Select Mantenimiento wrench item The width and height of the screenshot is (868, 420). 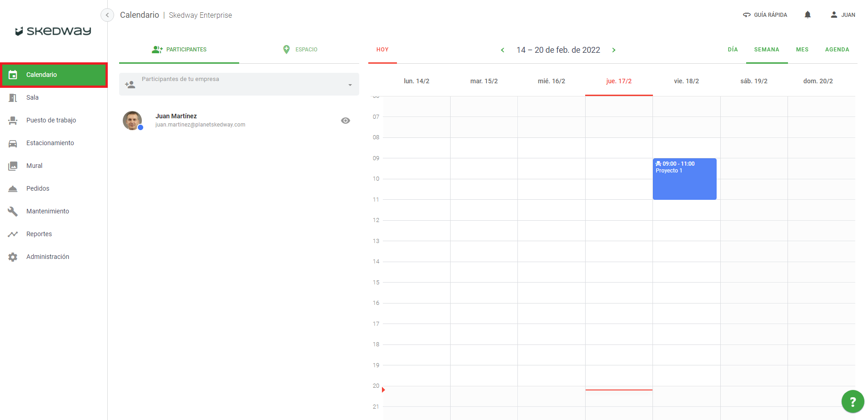[x=47, y=211]
